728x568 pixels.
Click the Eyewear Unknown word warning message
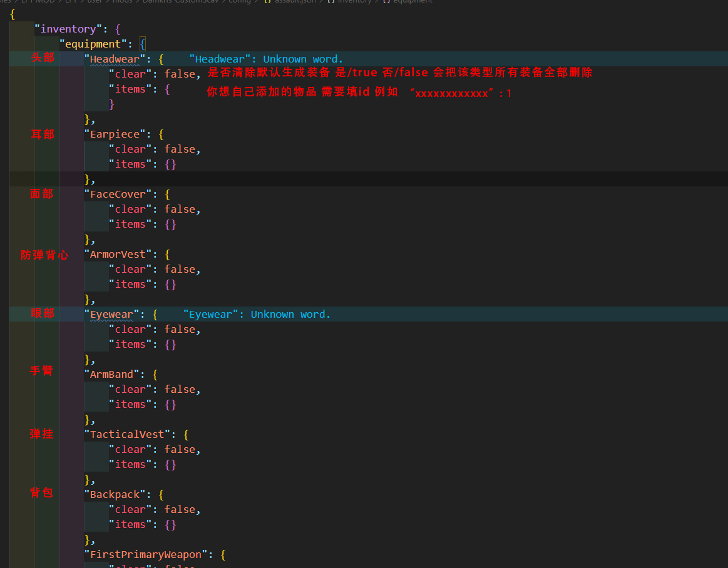click(257, 315)
